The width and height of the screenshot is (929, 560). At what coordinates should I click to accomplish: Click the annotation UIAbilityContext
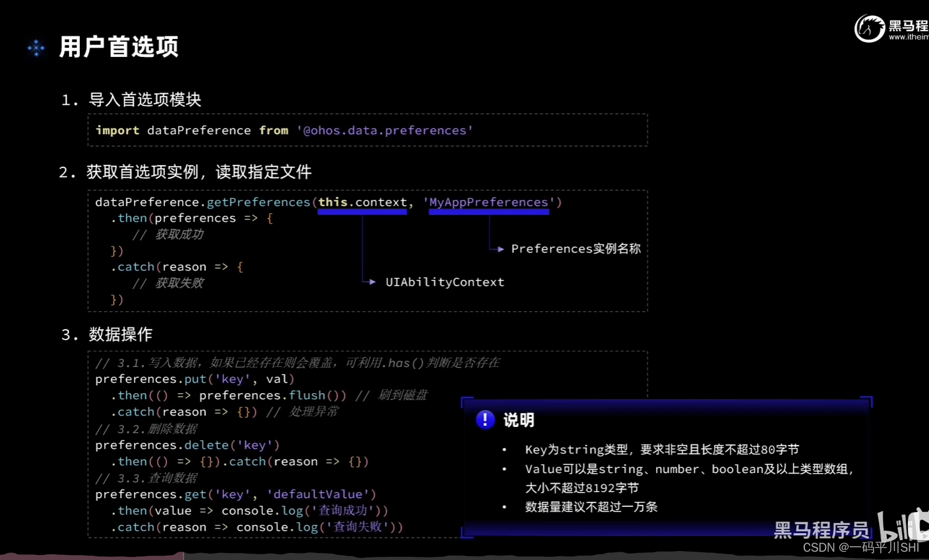(x=445, y=282)
